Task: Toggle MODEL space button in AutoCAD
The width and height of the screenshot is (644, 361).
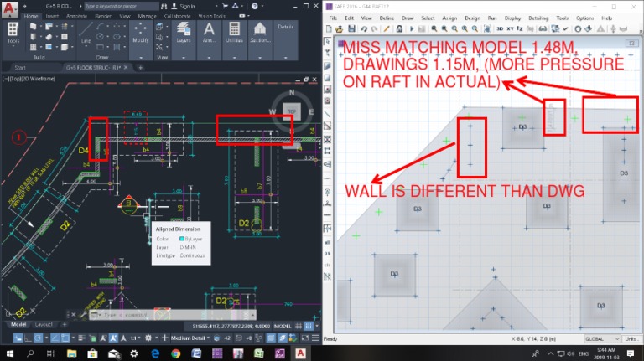Action: tap(283, 326)
